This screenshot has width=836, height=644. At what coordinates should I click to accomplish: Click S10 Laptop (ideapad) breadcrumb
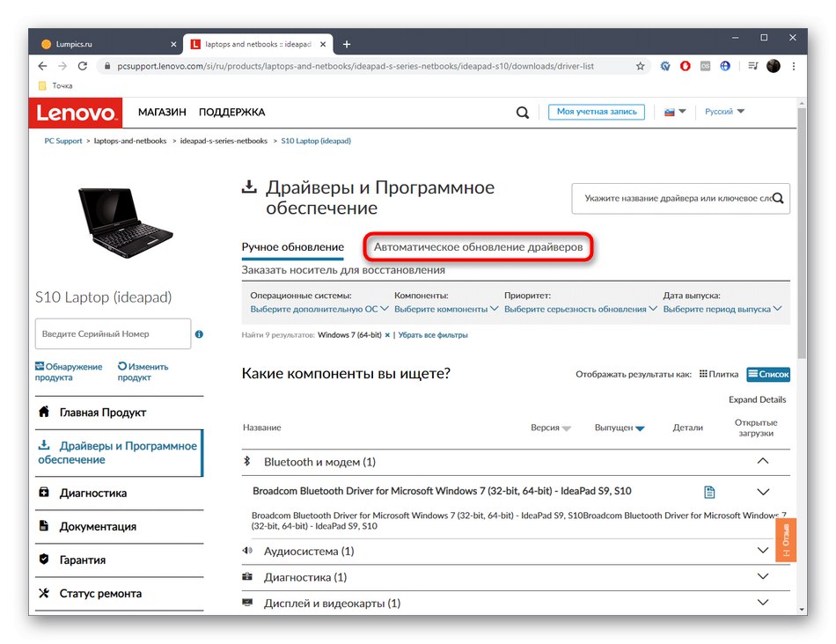pos(316,142)
